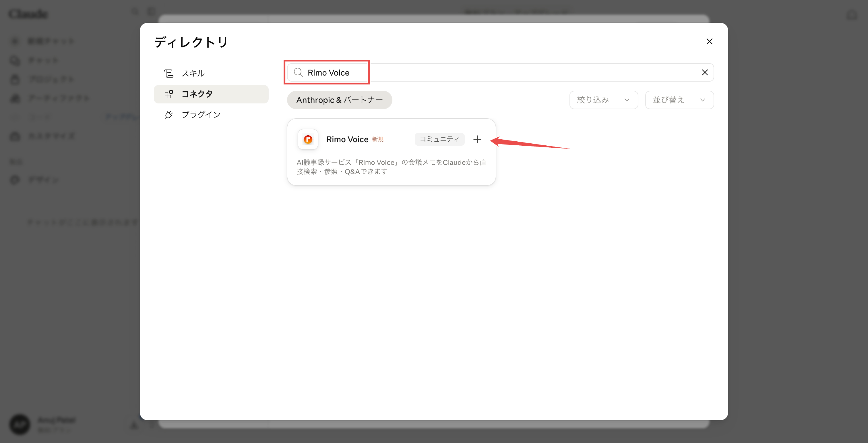Open the Rimo Voice app logo thumbnail

point(308,139)
